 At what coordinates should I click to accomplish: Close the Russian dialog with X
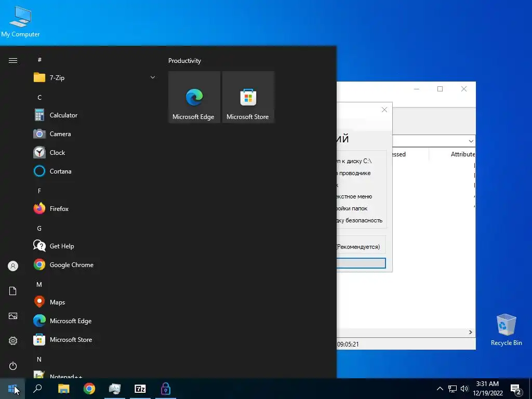(x=384, y=110)
